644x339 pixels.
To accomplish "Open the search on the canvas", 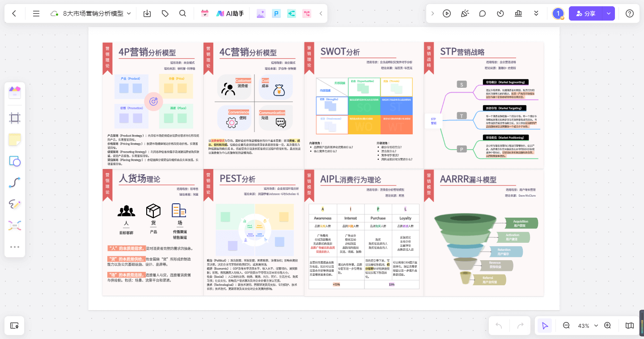I will [x=182, y=13].
